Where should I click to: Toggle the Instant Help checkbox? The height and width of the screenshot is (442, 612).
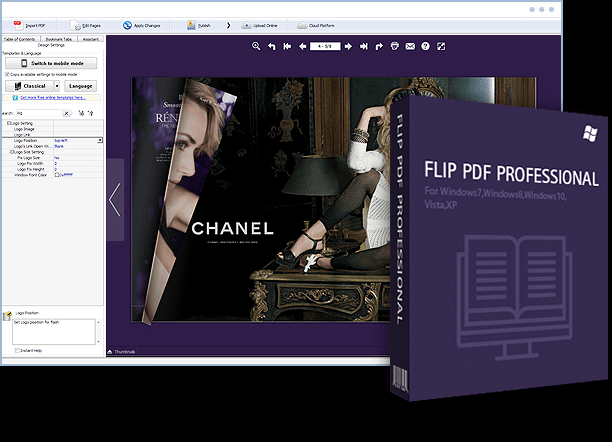17,351
